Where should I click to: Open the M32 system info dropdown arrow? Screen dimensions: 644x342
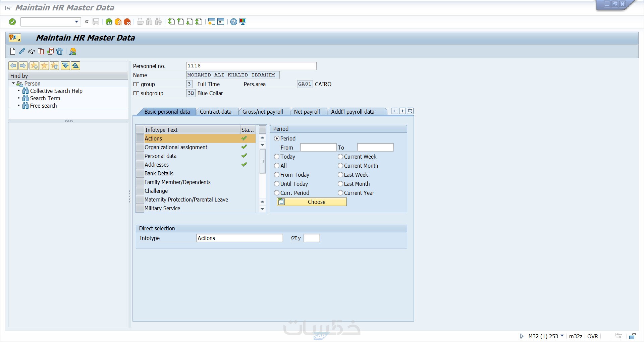pyautogui.click(x=562, y=336)
